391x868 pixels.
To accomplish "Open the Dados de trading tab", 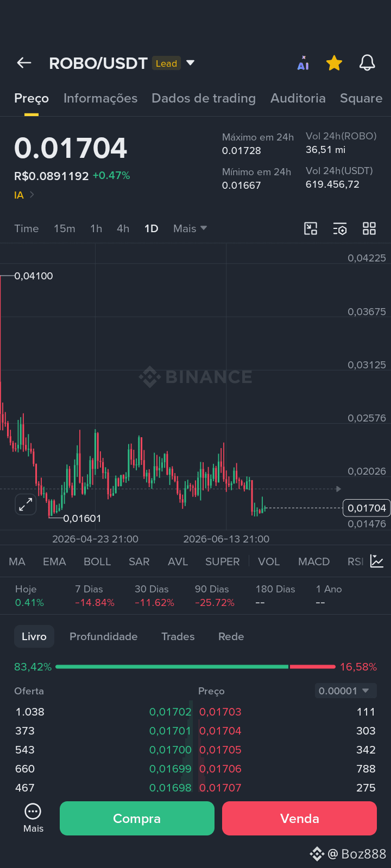I will pyautogui.click(x=204, y=98).
